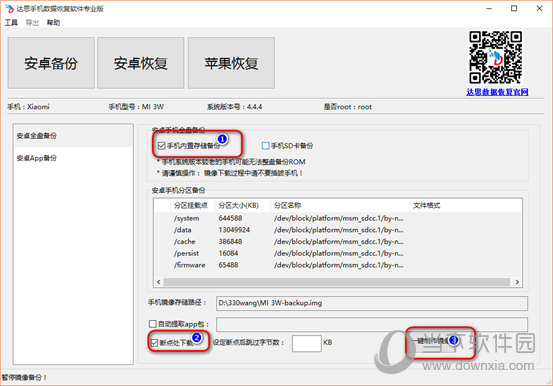Screen dimensions: 553x386
Task: Click size value 386848
Action: [230, 242]
